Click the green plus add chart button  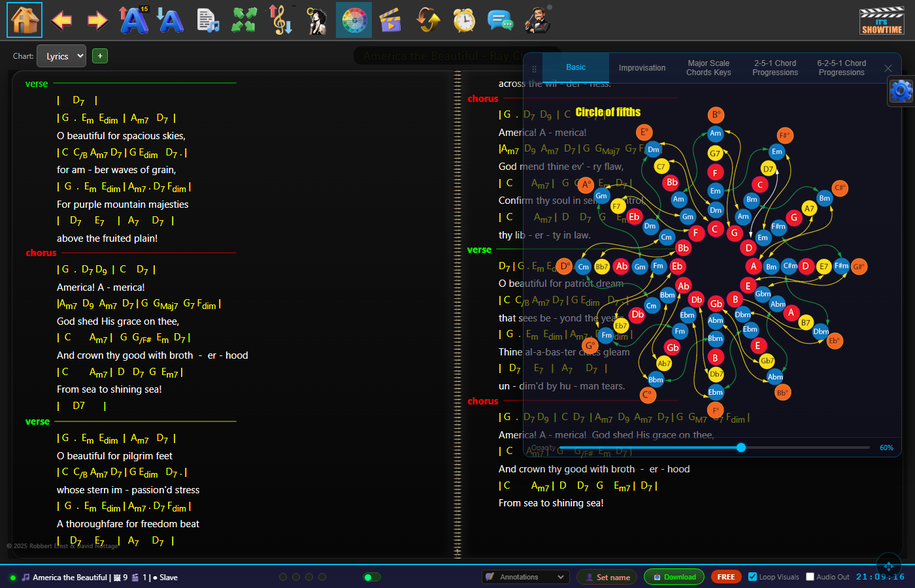[x=100, y=56]
